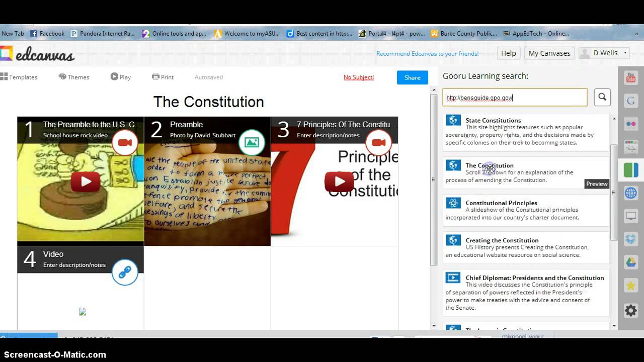This screenshot has height=362, width=644.
Task: Open the Burke County Public bookmark
Action: coord(464,34)
